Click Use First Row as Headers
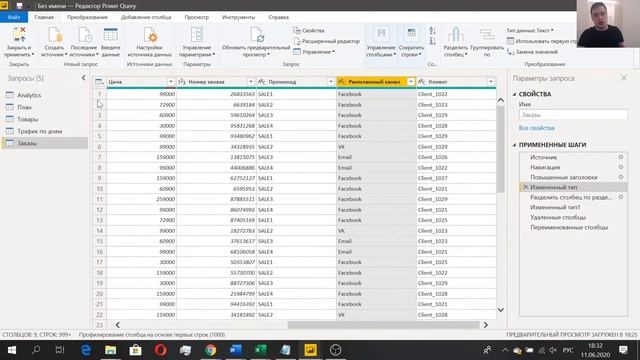 tap(542, 41)
